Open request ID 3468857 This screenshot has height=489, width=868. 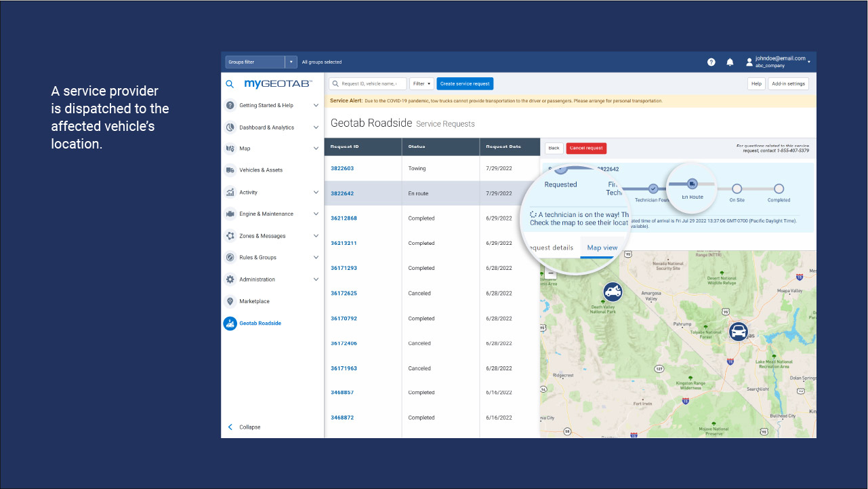point(342,393)
